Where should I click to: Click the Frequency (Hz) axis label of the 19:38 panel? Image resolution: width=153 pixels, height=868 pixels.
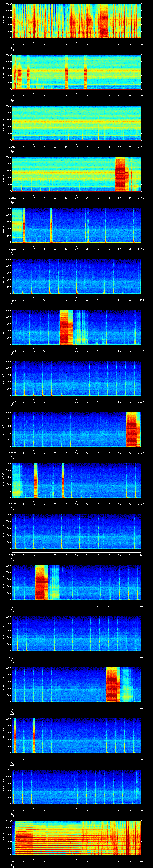pos(3,838)
